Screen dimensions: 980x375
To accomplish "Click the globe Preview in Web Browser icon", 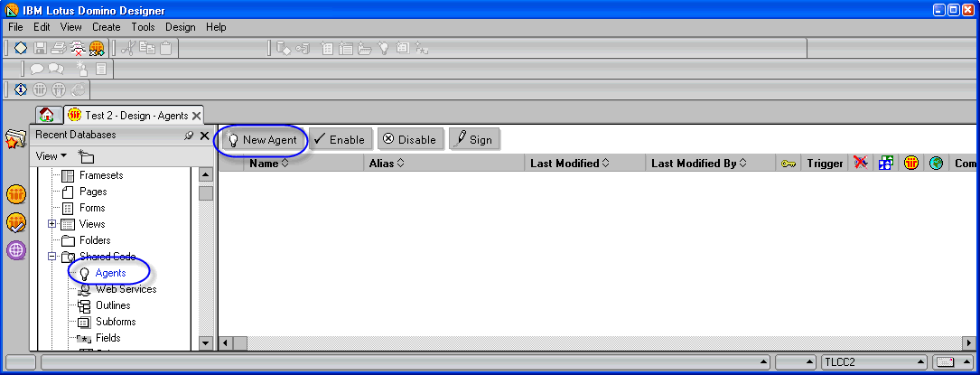I will 97,48.
